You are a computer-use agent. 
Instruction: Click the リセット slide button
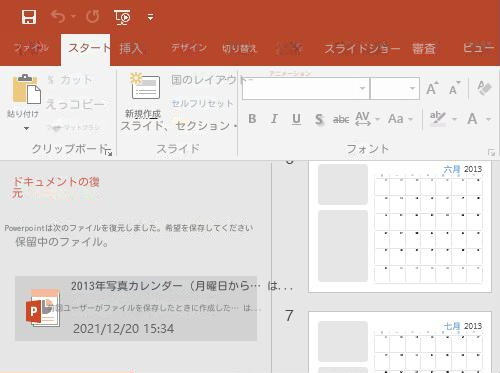pos(202,104)
